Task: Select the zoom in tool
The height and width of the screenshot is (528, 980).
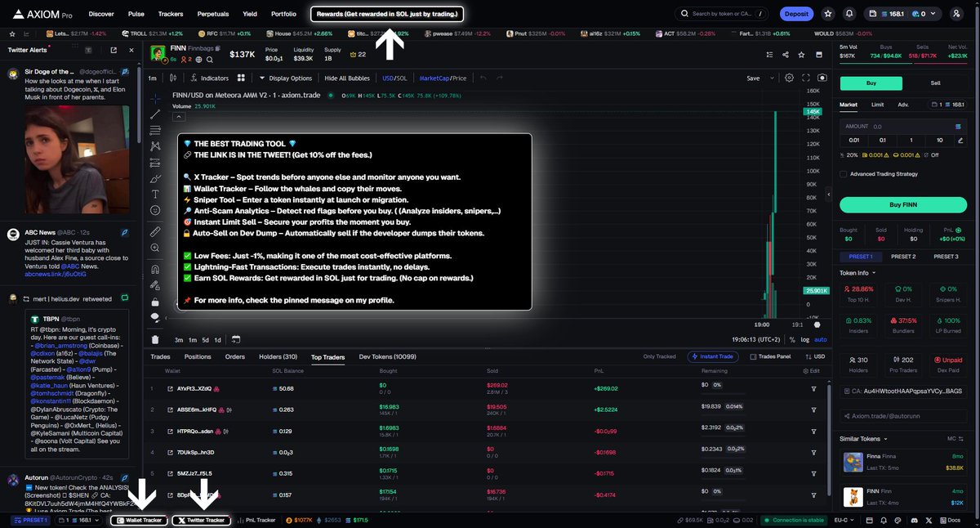Action: 155,249
